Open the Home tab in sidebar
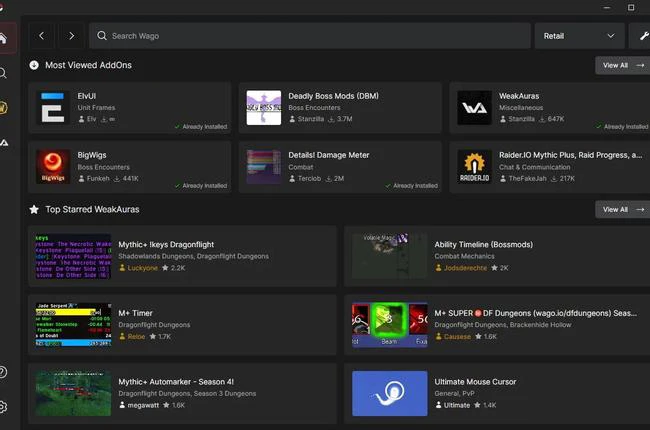Screen dimensions: 650x430 click(x=3, y=39)
